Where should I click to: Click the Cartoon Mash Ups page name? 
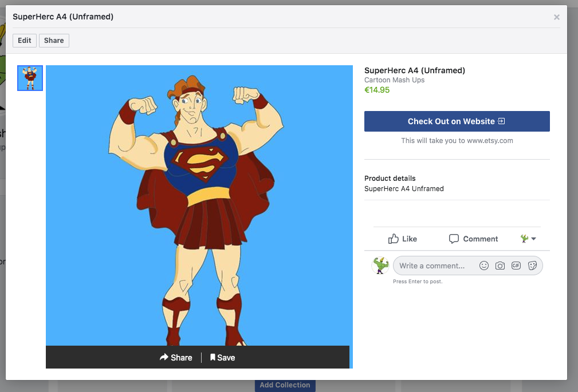pos(395,80)
